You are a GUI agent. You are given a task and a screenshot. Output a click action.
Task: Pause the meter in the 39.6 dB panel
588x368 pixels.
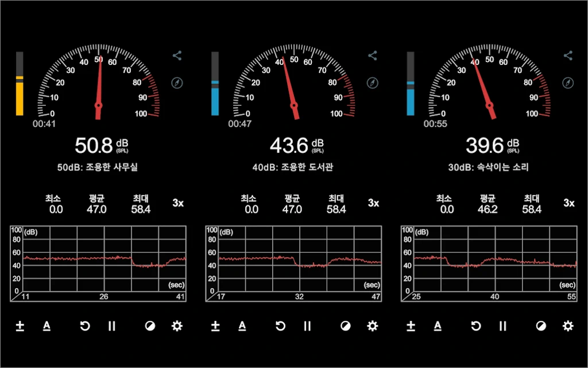click(502, 326)
